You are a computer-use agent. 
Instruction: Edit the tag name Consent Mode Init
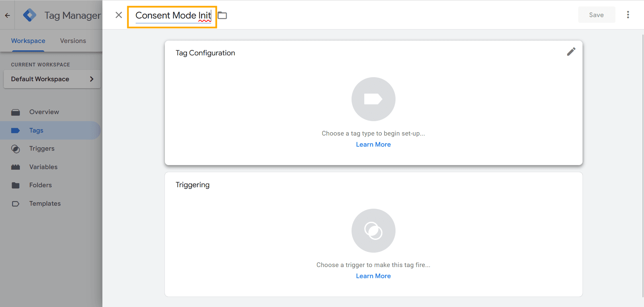(173, 16)
